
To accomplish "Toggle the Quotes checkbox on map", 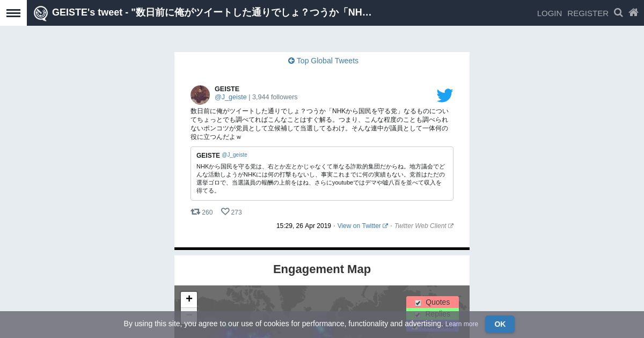I will pyautogui.click(x=418, y=303).
